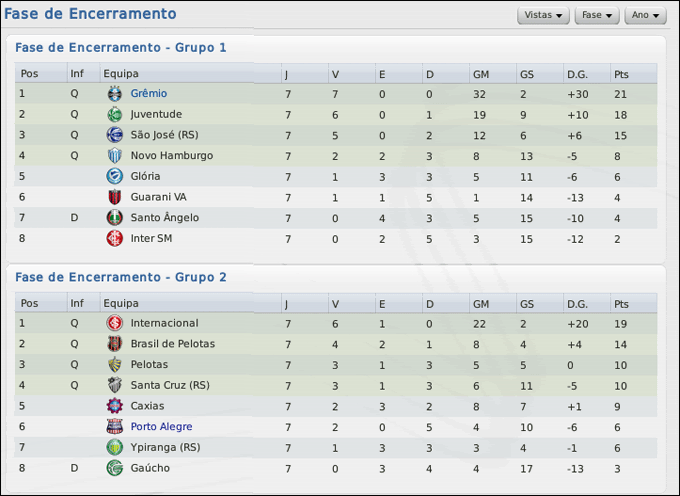The image size is (680, 496).
Task: Click the Novo Hamburgo club badge
Action: click(114, 155)
